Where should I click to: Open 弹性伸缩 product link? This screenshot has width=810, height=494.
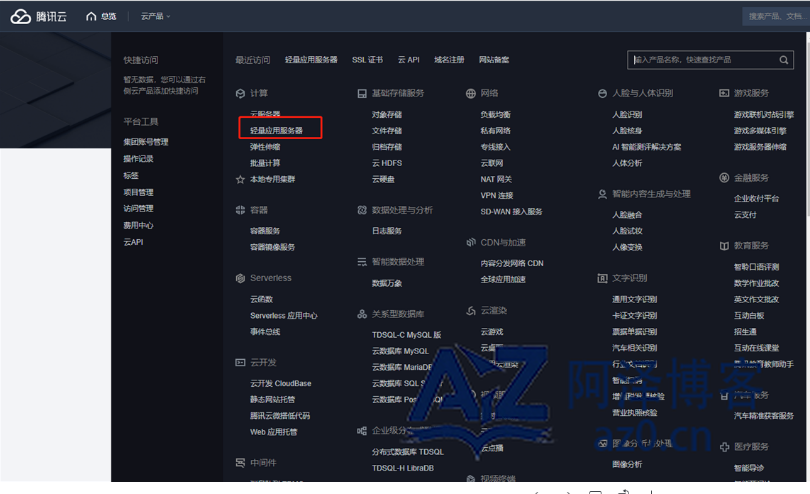(x=265, y=147)
